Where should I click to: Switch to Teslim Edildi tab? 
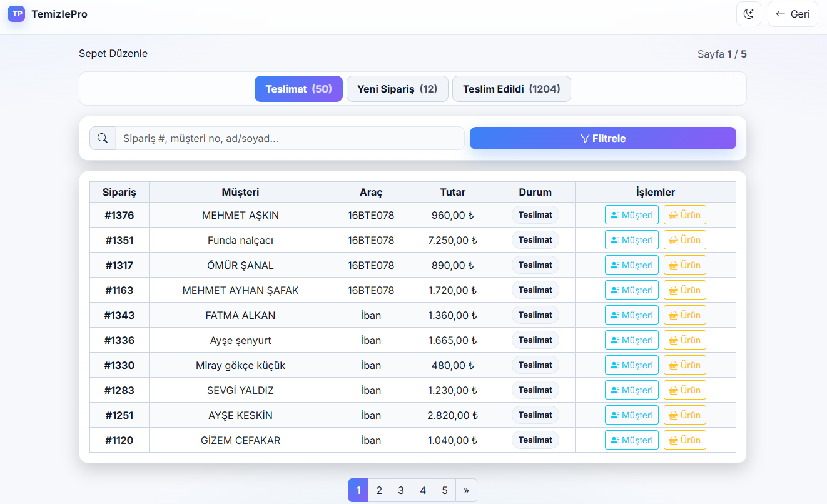[511, 89]
